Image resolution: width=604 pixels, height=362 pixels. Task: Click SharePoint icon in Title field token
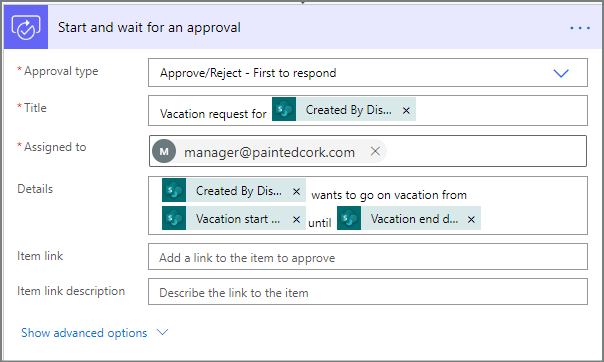coord(284,109)
